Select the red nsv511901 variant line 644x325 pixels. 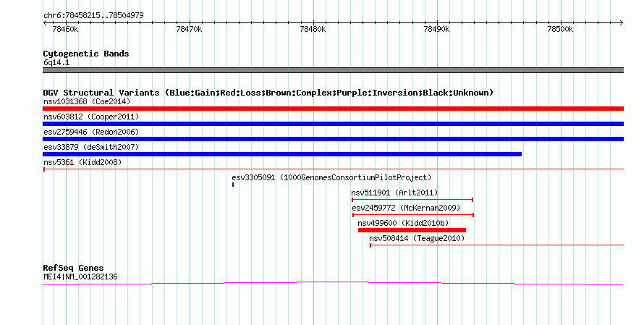point(412,200)
